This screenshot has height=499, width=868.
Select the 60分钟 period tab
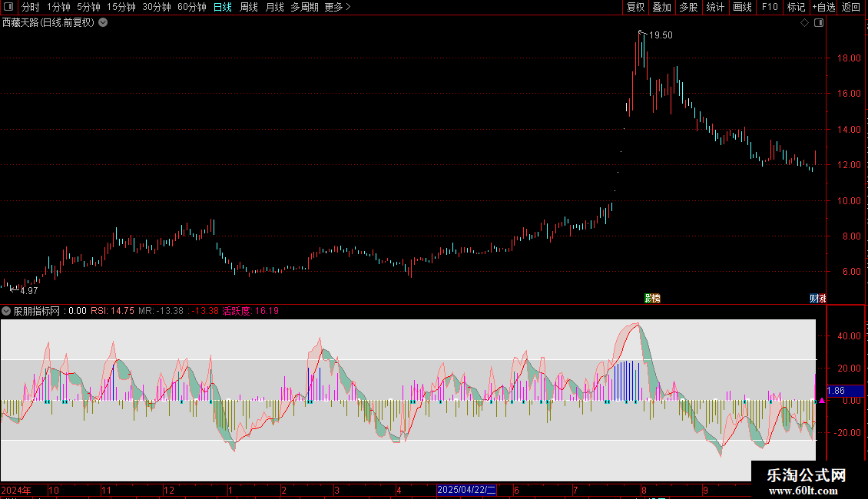[192, 7]
